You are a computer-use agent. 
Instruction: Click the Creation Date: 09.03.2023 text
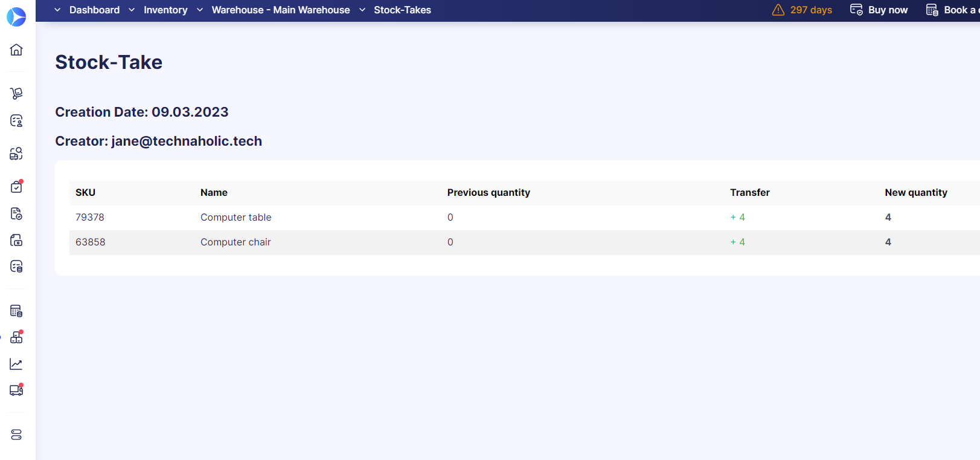(x=142, y=112)
